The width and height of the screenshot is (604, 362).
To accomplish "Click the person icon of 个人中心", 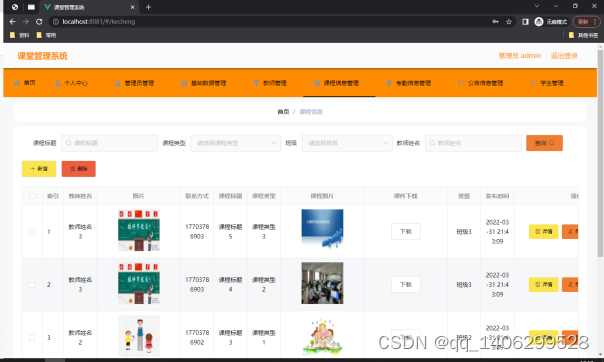I will 57,83.
